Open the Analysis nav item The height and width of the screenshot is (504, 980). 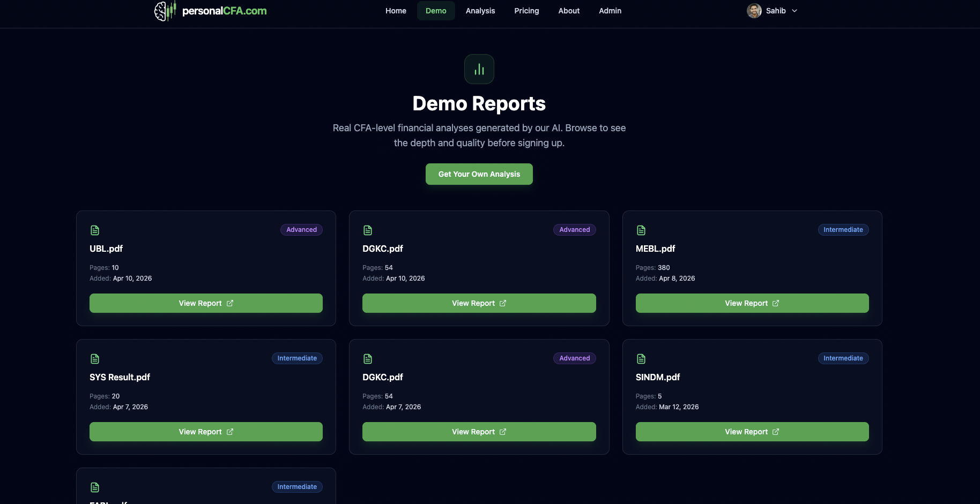click(480, 11)
